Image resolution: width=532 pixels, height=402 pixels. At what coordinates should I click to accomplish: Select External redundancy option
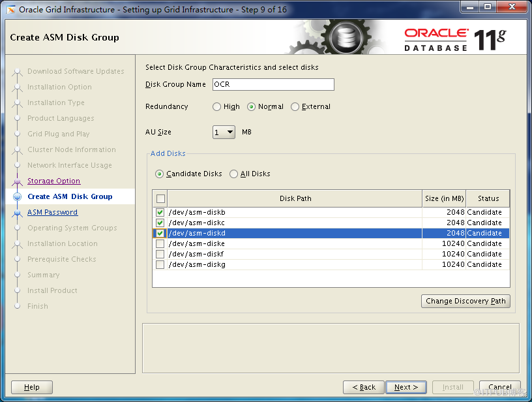(295, 107)
